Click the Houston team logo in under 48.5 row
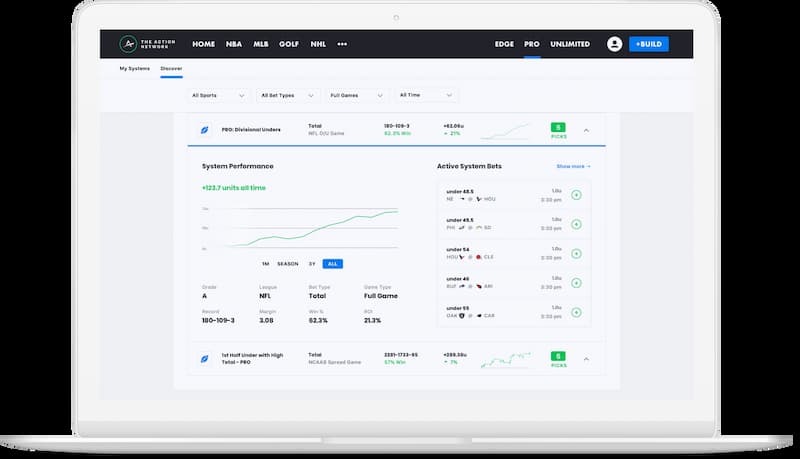800x459 pixels. click(479, 199)
